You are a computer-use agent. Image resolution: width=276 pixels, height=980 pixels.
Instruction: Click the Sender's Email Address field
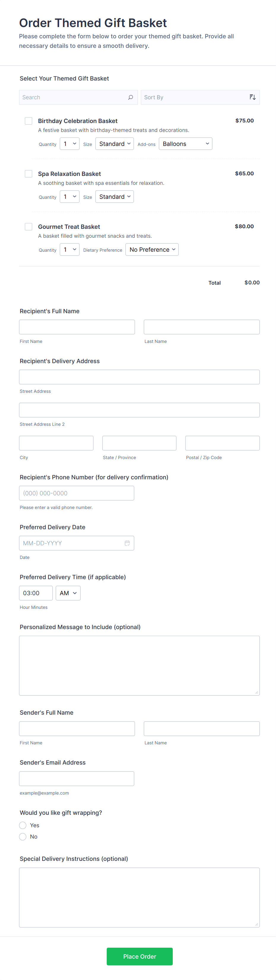coord(76,778)
